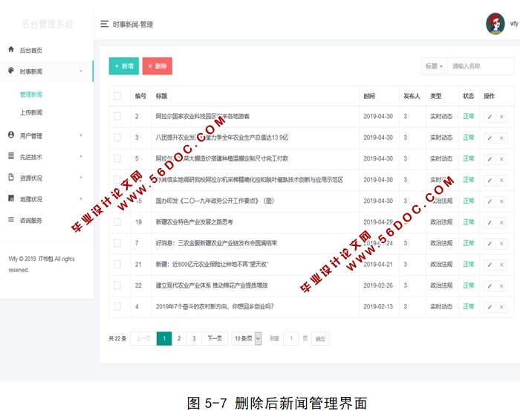Click delete X icon for row 7
This screenshot has height=420, width=520.
pos(501,243)
